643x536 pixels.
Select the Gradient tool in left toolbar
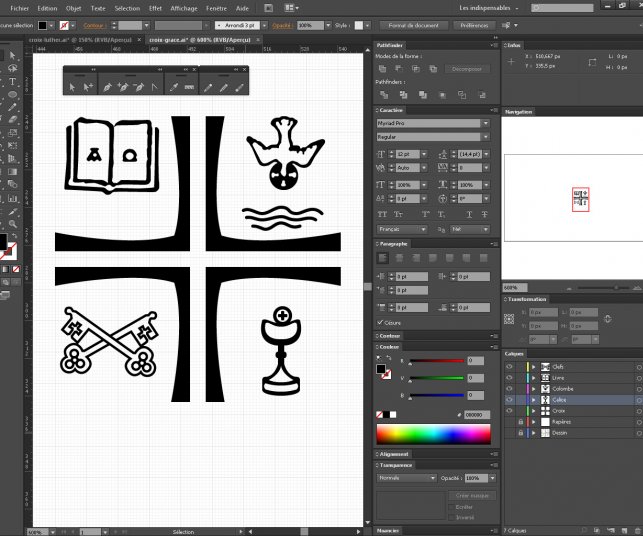point(12,171)
